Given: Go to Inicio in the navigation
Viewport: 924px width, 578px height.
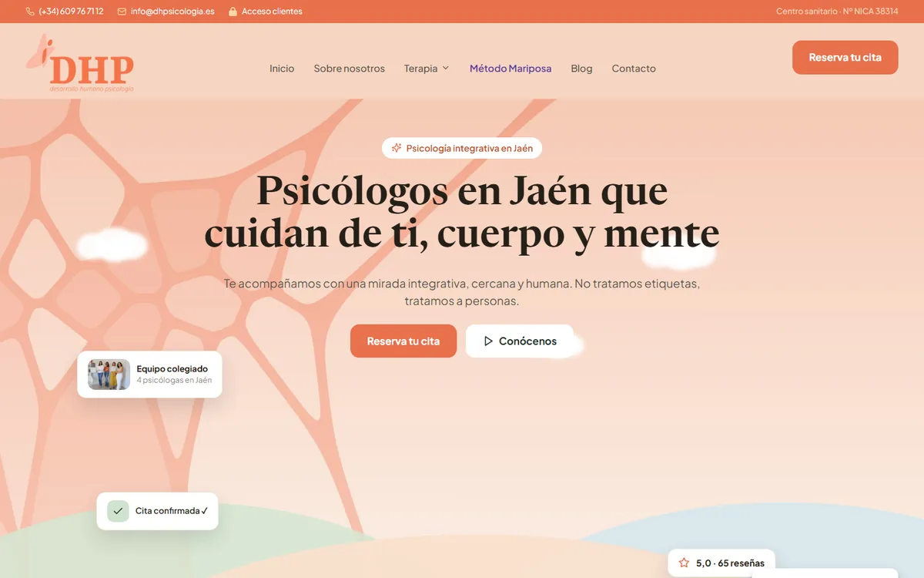Looking at the screenshot, I should click(x=282, y=69).
